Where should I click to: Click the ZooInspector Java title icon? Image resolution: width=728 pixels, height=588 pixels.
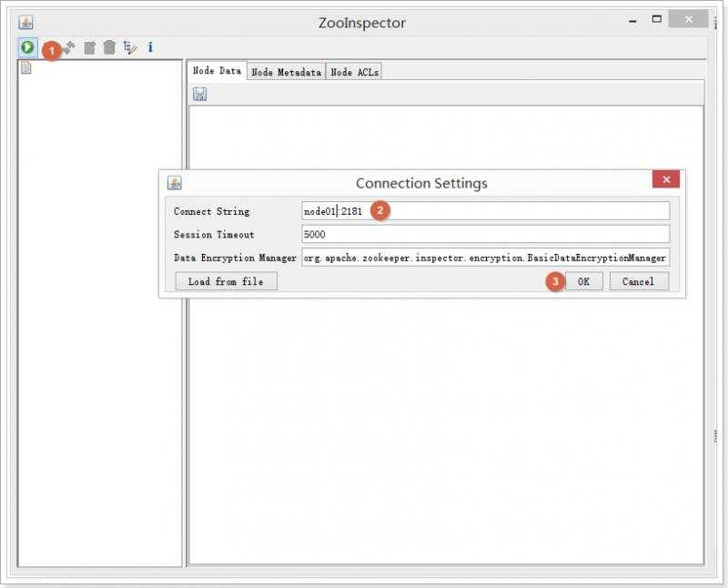tap(26, 22)
